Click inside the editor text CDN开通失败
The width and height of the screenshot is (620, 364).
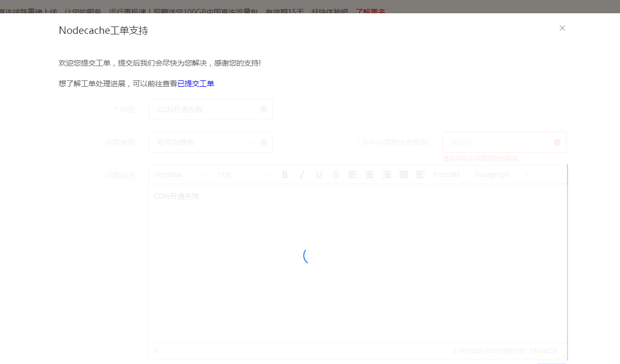pyautogui.click(x=176, y=196)
